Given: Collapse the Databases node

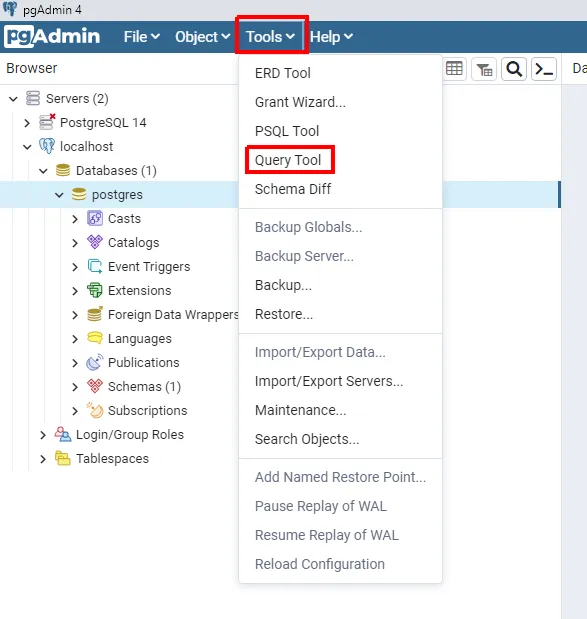Looking at the screenshot, I should [x=43, y=171].
